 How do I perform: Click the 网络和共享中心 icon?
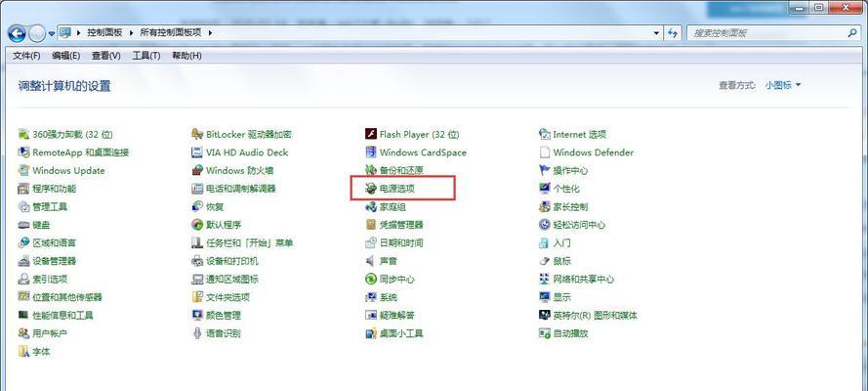pyautogui.click(x=544, y=280)
